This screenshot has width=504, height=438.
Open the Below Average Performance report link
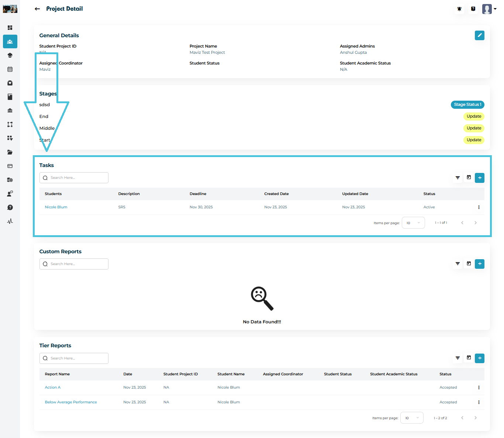71,402
